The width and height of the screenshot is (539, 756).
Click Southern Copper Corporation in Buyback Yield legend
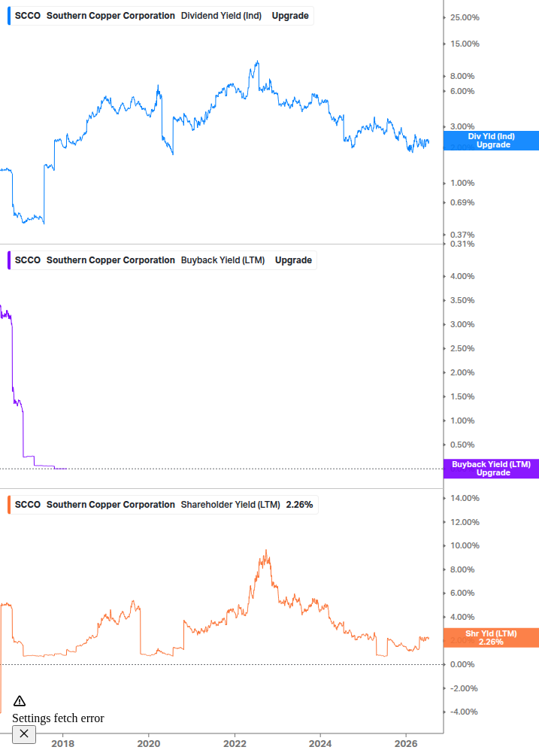click(111, 260)
